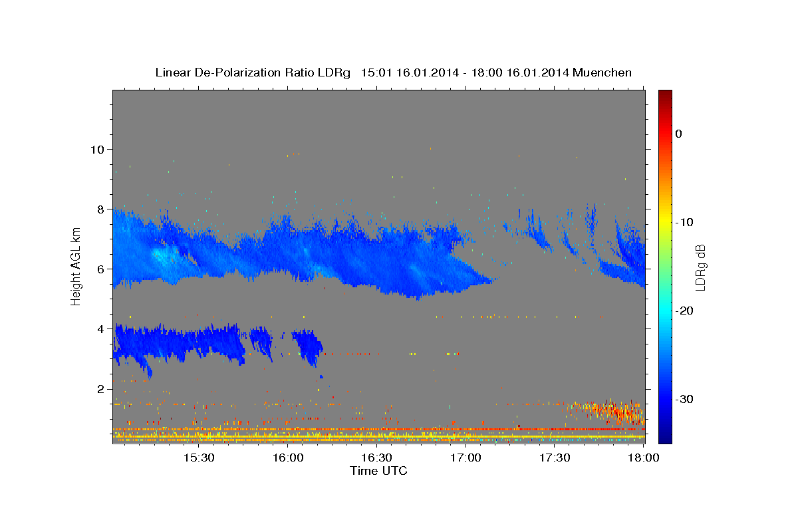Click the 17:00 time tick label

465,458
